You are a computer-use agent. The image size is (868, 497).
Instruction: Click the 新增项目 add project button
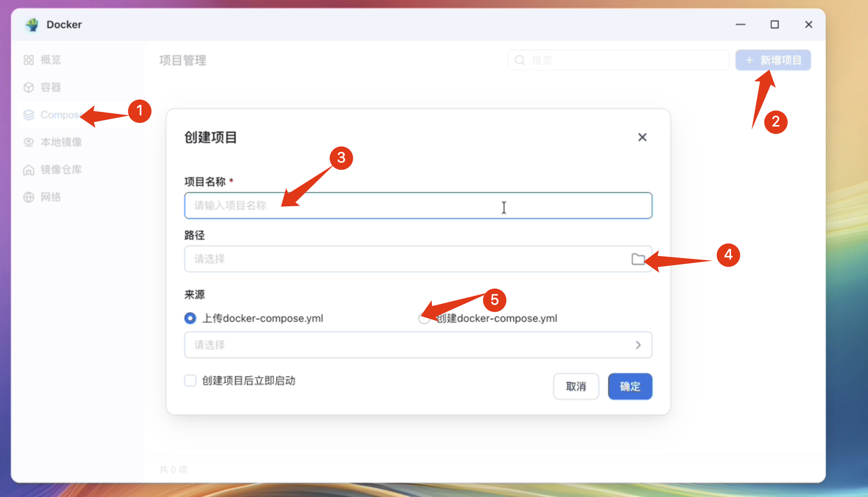(773, 60)
